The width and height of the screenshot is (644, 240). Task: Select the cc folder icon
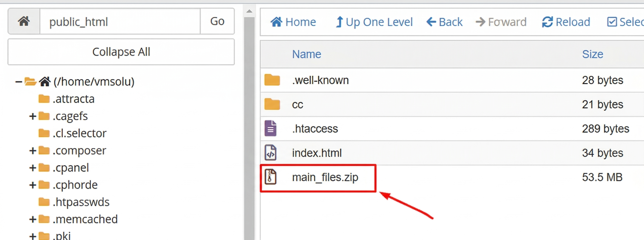point(272,104)
